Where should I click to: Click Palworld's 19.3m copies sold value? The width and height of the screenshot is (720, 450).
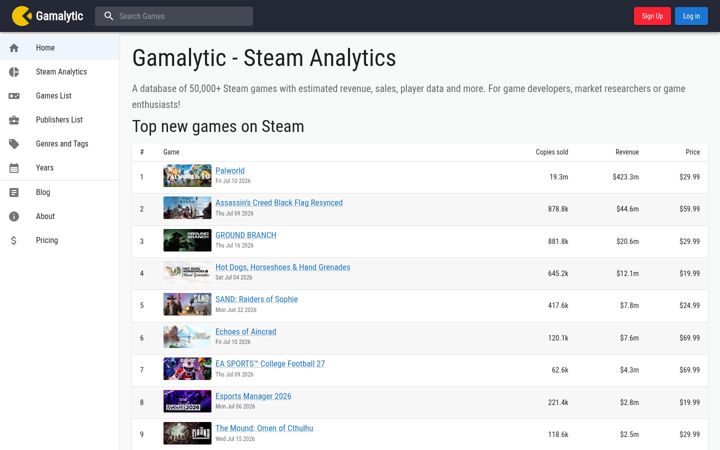pos(559,177)
